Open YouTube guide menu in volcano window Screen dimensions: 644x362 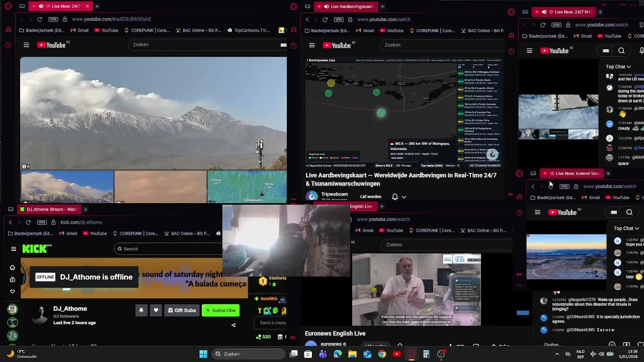26,45
